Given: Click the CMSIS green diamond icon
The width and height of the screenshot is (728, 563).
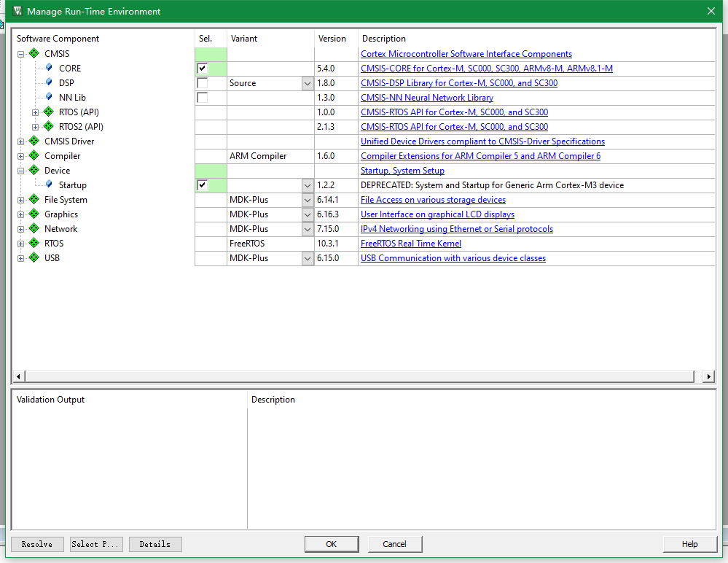Looking at the screenshot, I should tap(34, 53).
